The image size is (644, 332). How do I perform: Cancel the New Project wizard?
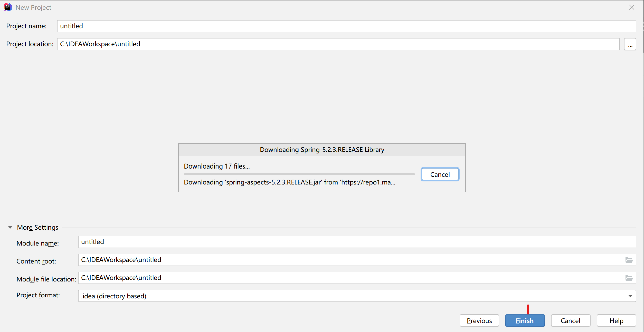click(x=571, y=321)
